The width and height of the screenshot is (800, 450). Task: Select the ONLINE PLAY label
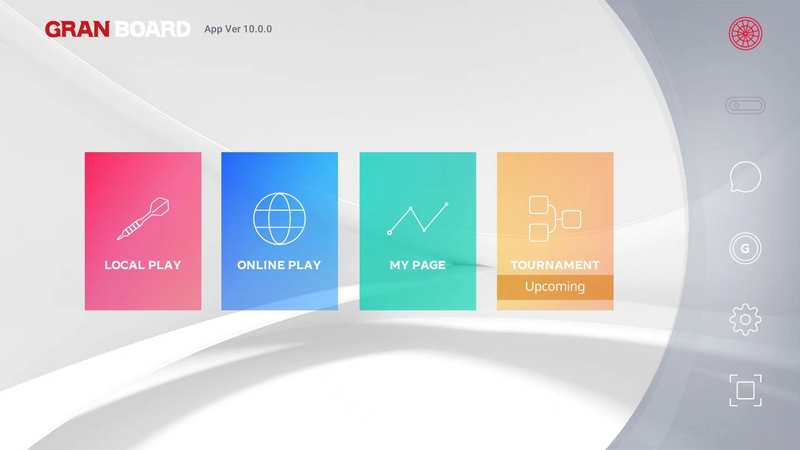(x=279, y=265)
